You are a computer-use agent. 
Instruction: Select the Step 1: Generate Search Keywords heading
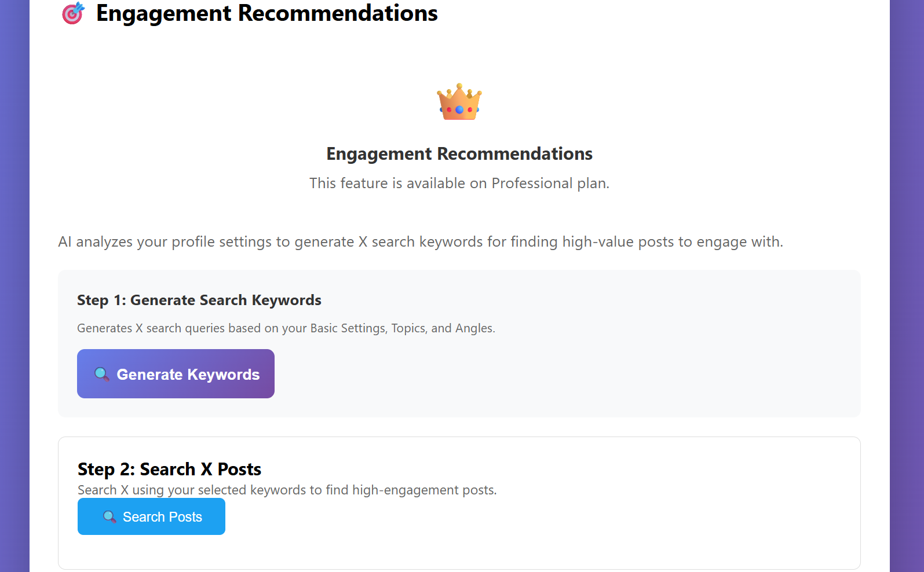click(199, 300)
